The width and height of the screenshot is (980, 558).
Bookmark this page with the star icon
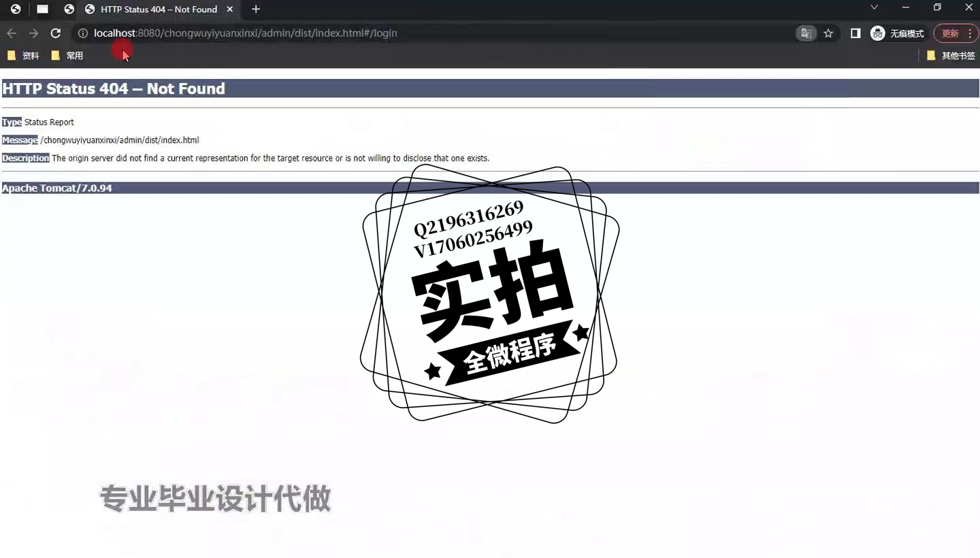[x=828, y=33]
